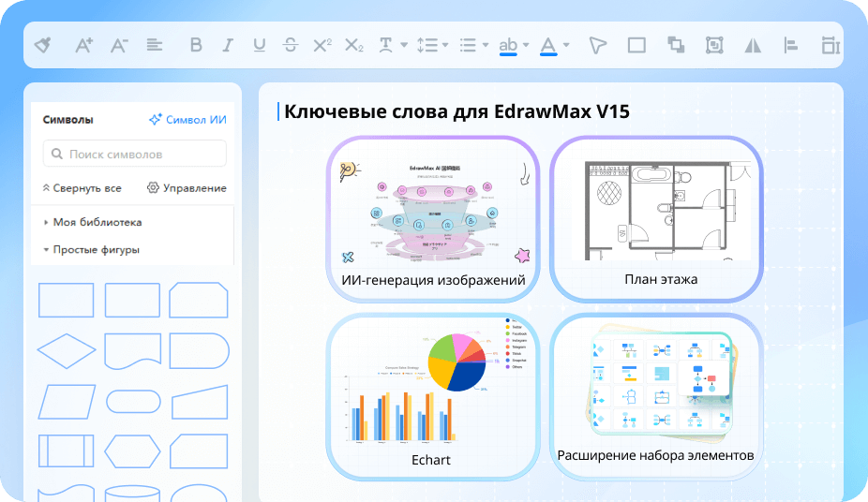Click the Символы panel title
Viewport: 868px width, 502px height.
click(67, 120)
